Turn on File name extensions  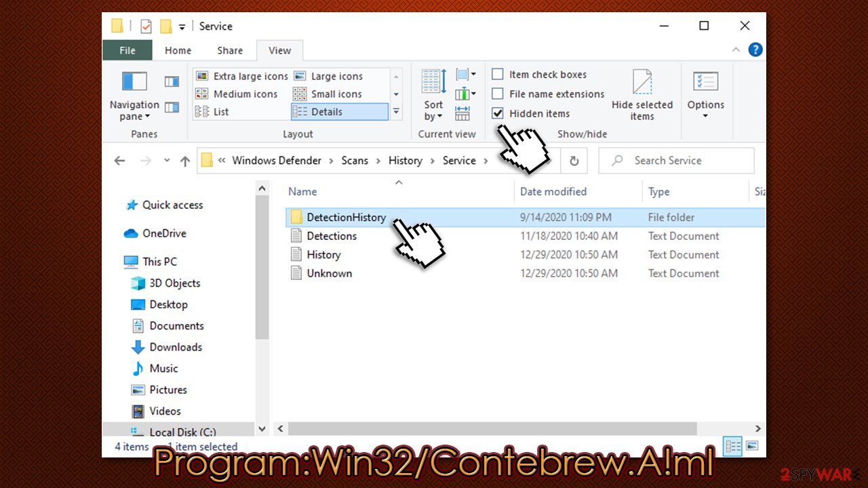498,94
